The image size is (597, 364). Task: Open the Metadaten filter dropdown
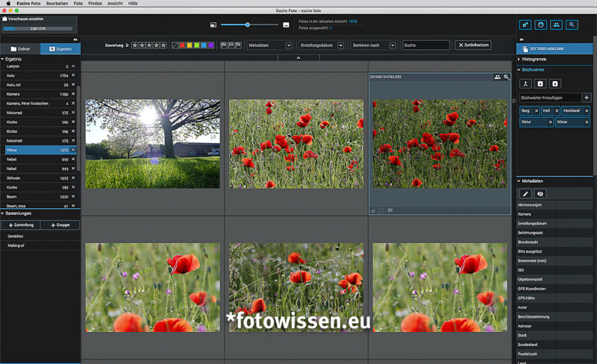(x=270, y=45)
